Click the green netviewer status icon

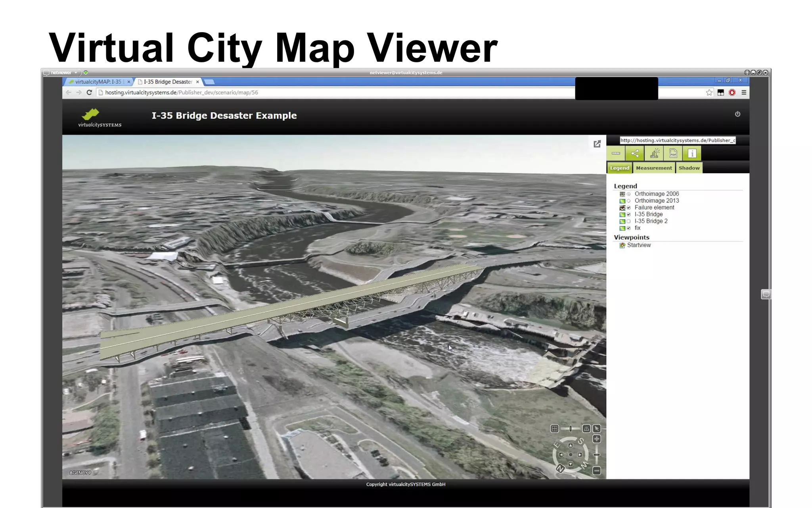pos(86,73)
